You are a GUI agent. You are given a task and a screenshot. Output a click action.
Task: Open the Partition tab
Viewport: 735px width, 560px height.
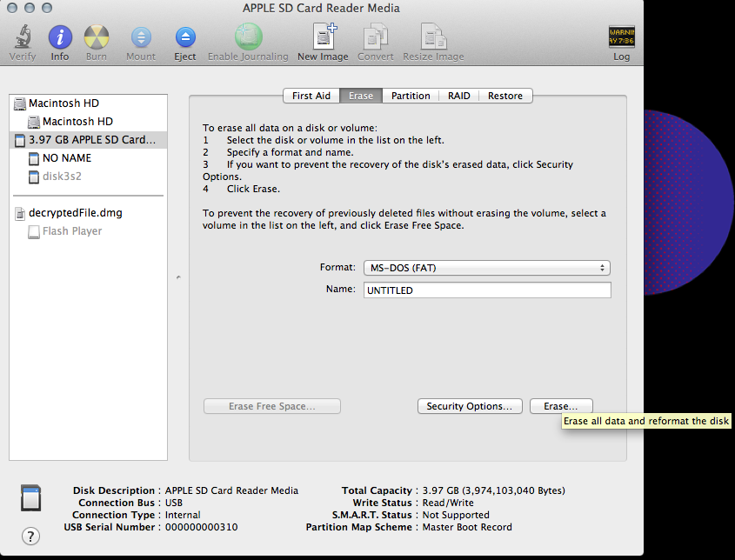[x=411, y=96]
